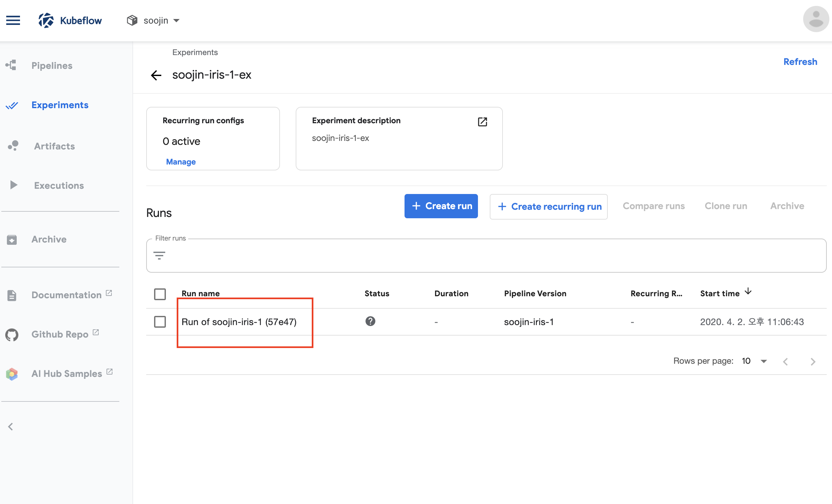
Task: Click the Manage recurring runs link
Action: point(181,162)
